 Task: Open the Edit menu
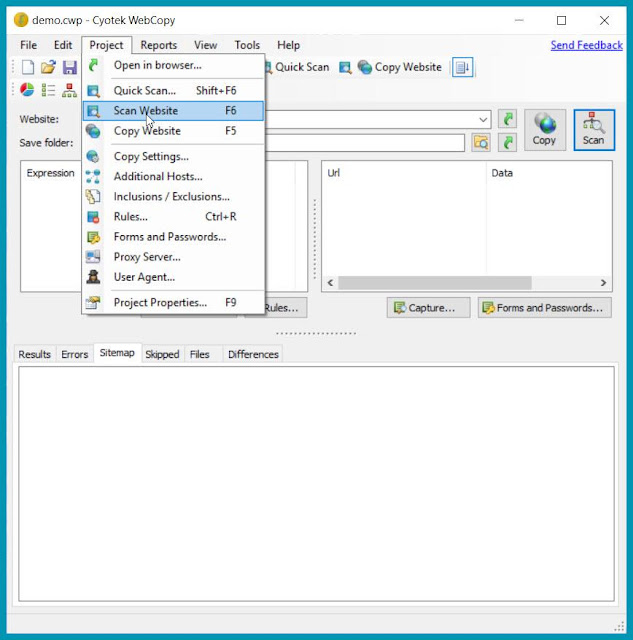click(x=63, y=45)
